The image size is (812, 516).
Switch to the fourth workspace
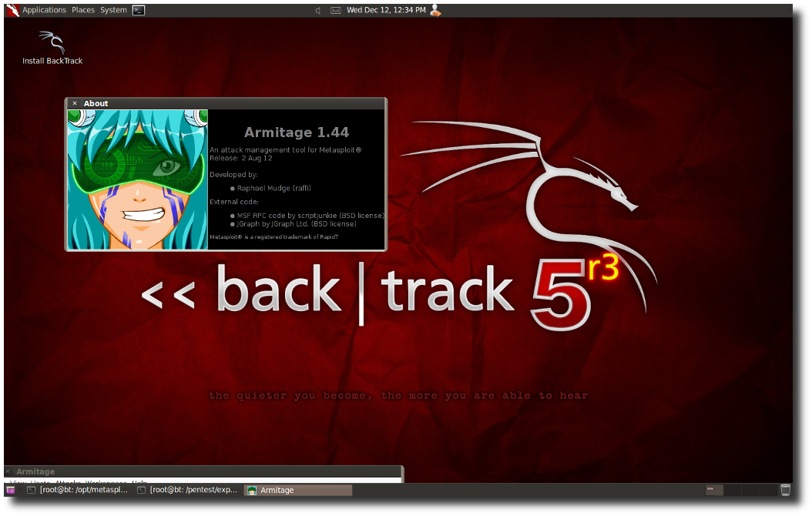[x=767, y=490]
